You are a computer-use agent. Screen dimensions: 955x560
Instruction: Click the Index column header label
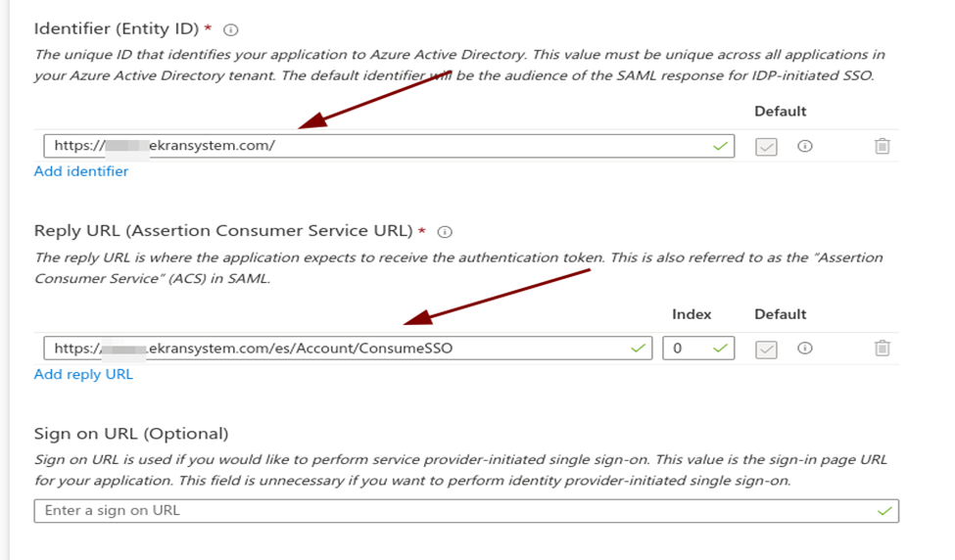click(x=692, y=314)
